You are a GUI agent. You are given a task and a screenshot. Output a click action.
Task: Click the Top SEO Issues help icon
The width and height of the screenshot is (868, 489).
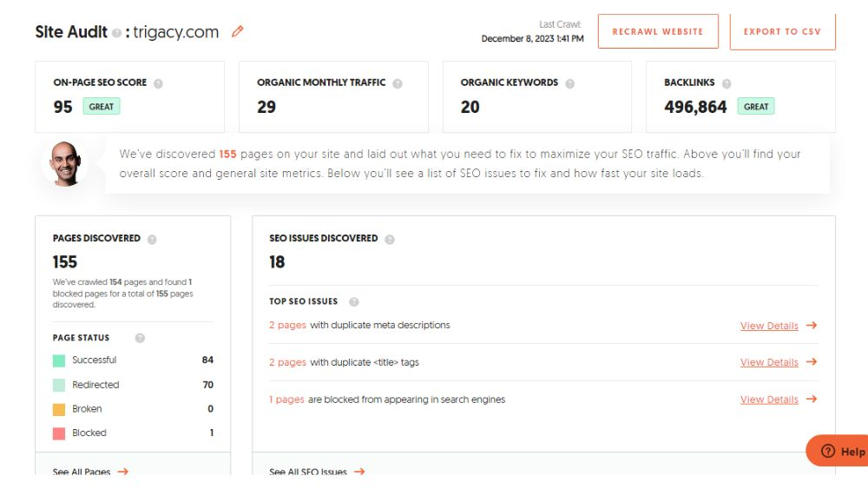353,302
